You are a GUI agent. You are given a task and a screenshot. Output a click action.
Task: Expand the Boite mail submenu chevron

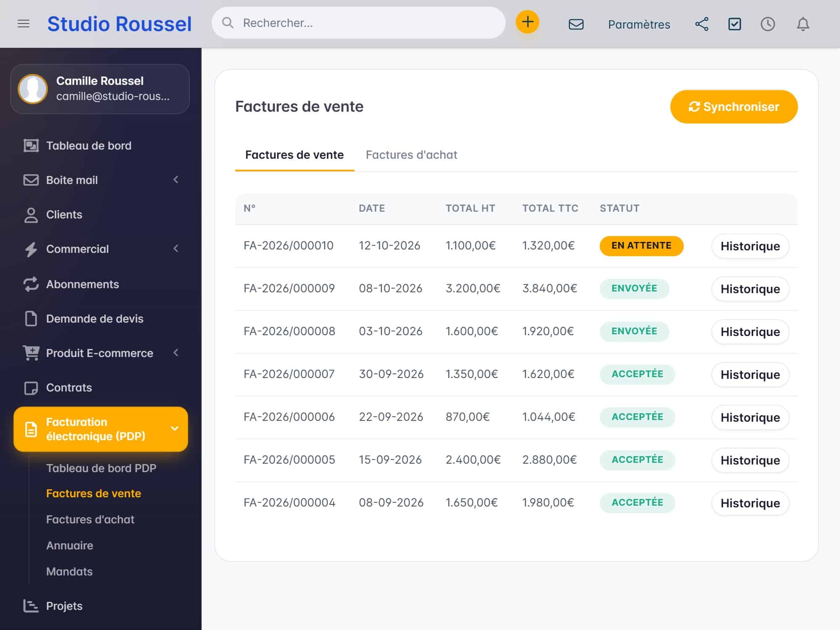(176, 180)
